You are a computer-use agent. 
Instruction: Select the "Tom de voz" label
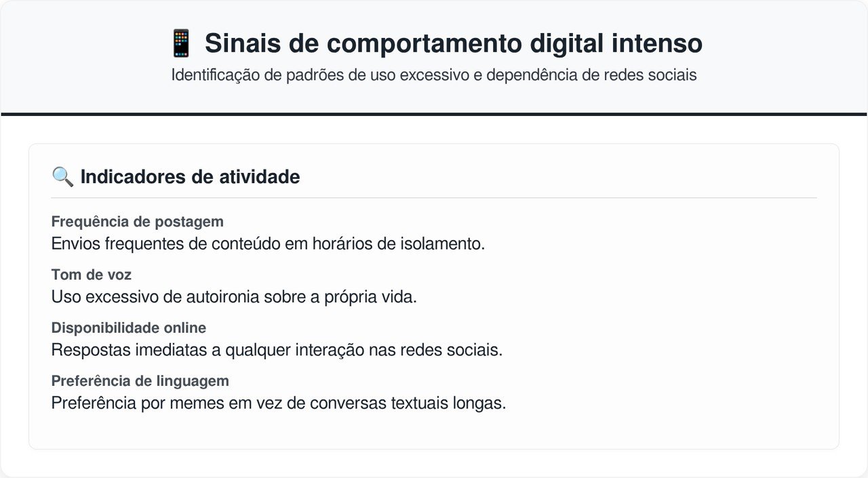[x=91, y=275]
